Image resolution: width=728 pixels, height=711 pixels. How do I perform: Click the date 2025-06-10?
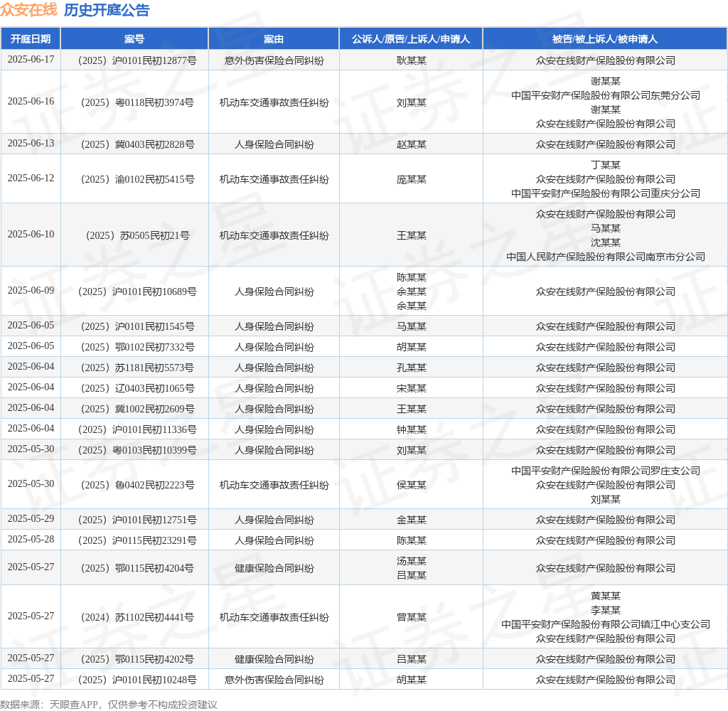coord(31,234)
